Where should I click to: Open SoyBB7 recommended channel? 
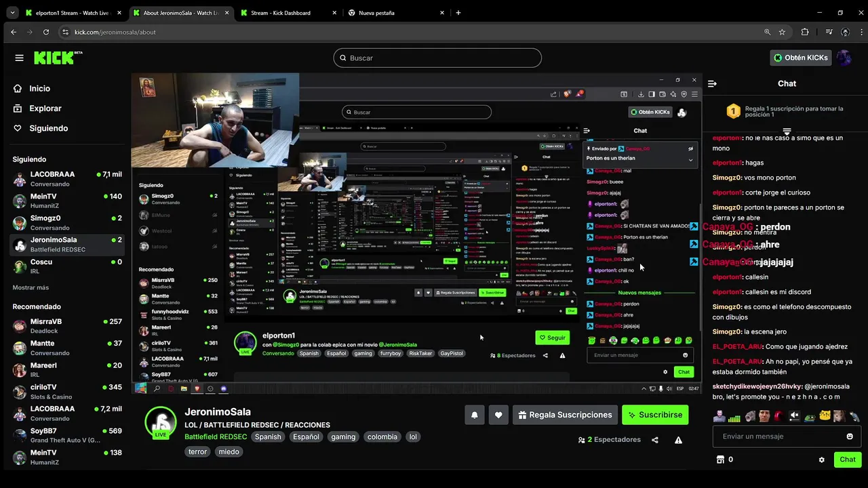point(68,435)
